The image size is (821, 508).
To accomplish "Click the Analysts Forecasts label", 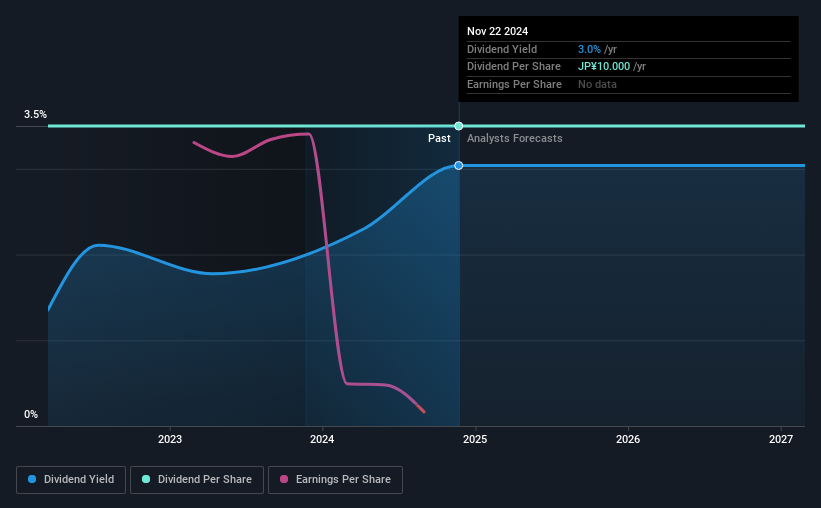I will (515, 138).
